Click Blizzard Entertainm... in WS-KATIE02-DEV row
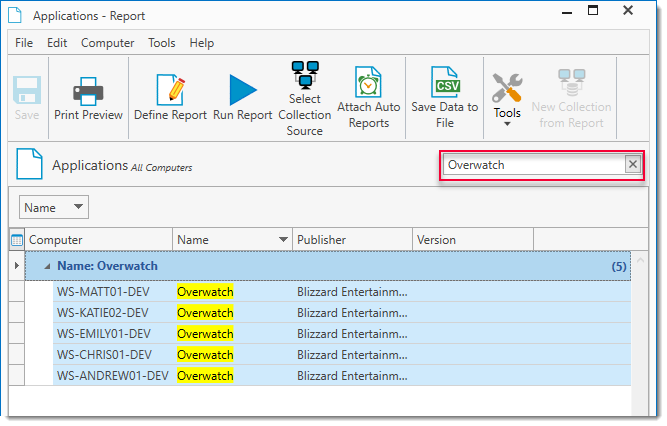Screen dimensions: 667x426 tap(352, 313)
